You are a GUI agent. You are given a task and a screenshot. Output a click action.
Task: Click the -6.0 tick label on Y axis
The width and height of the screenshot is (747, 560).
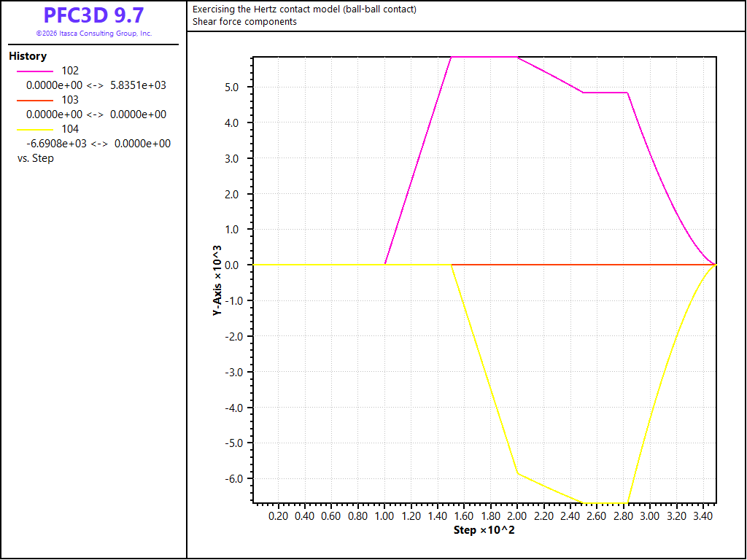(233, 478)
